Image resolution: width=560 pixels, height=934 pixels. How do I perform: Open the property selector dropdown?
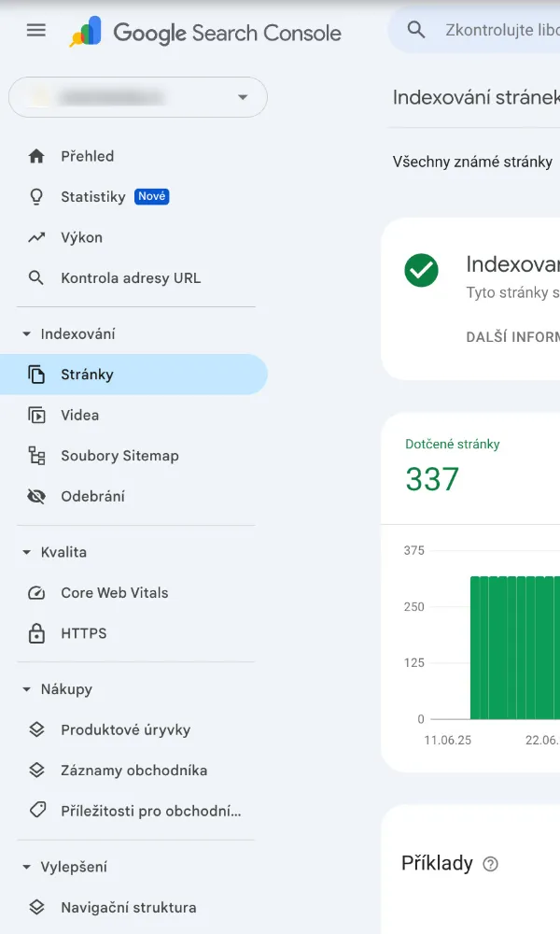pos(137,97)
